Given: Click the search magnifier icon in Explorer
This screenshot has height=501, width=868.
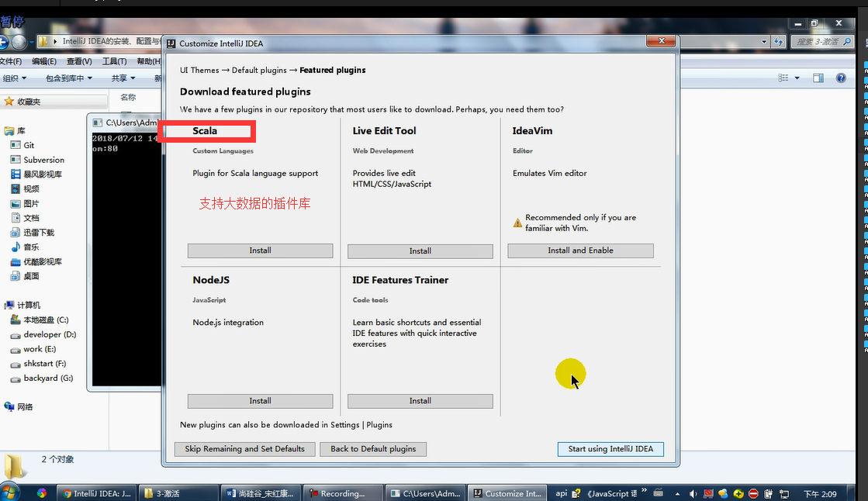Looking at the screenshot, I should 847,42.
